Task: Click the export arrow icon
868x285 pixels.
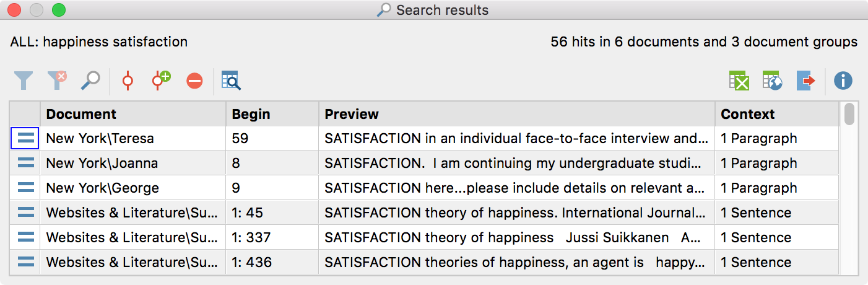Action: click(x=805, y=81)
